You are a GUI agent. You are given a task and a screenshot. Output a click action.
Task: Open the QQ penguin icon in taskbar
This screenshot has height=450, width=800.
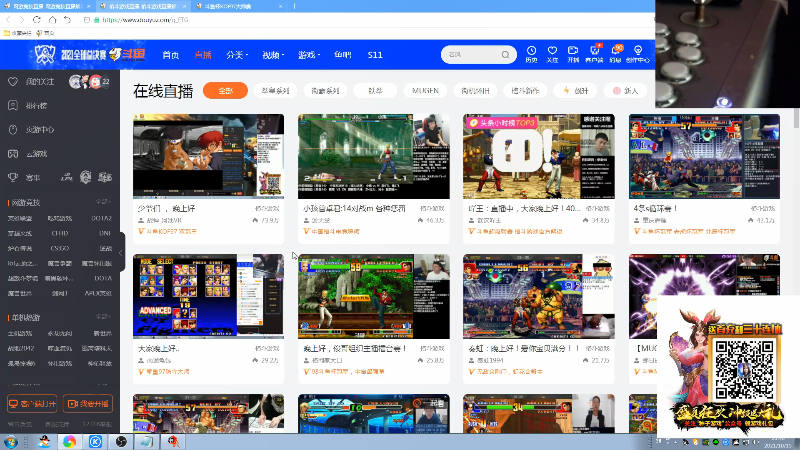tap(44, 441)
